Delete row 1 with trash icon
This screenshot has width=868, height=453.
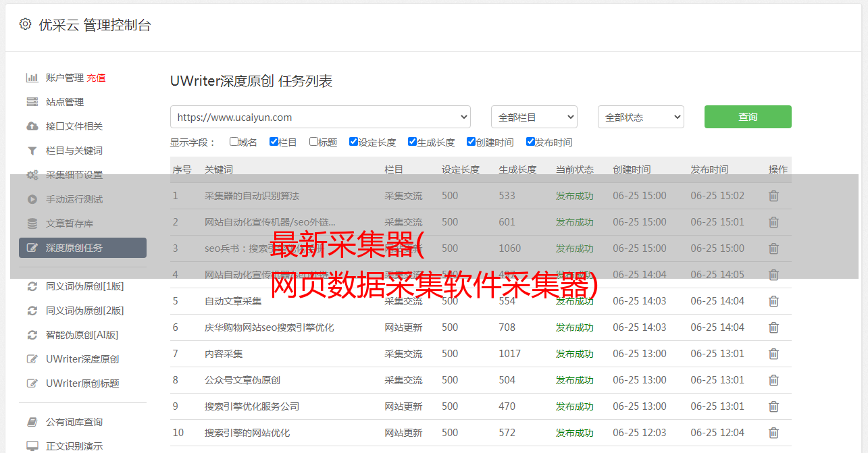coord(773,196)
